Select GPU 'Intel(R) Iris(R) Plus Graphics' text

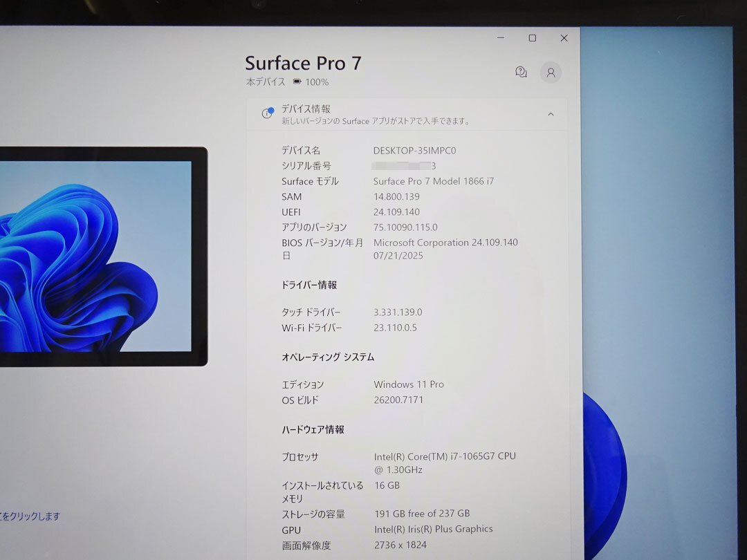pos(434,529)
